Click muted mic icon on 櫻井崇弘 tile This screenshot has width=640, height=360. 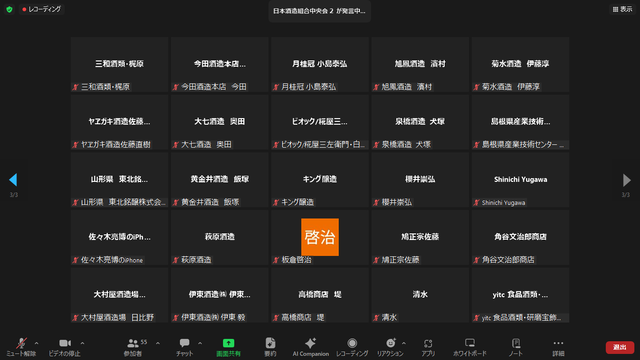376,202
